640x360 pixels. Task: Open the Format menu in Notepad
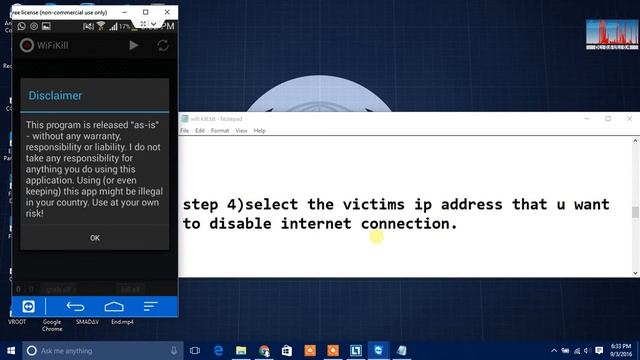point(220,131)
